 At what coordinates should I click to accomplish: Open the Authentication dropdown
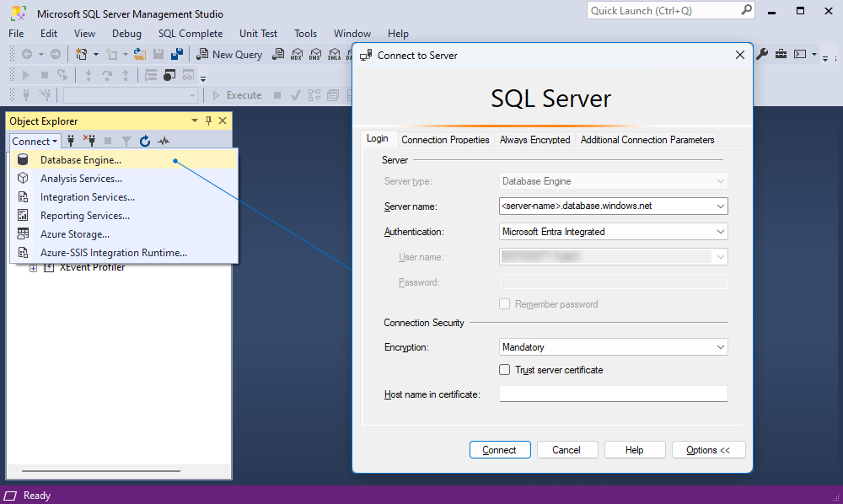pos(721,232)
